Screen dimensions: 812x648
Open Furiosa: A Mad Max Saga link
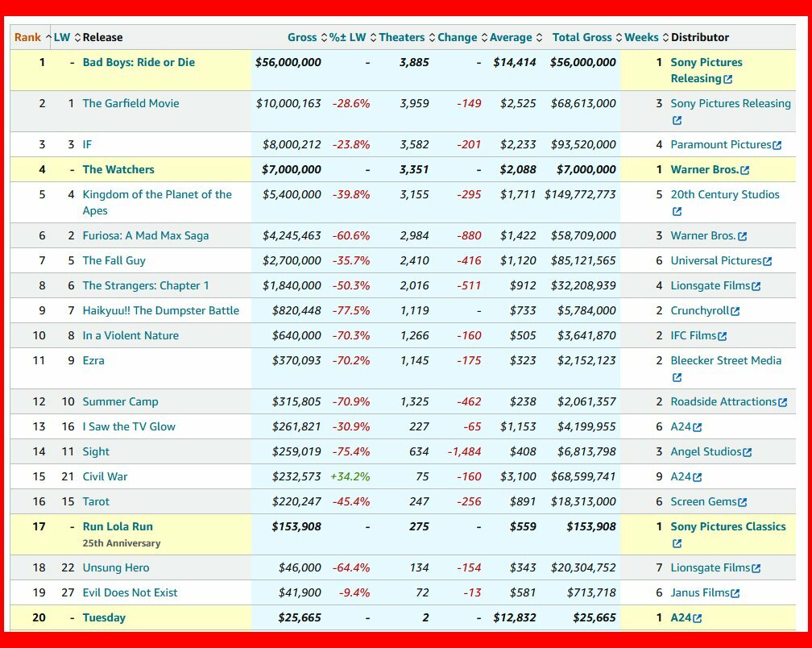click(146, 235)
